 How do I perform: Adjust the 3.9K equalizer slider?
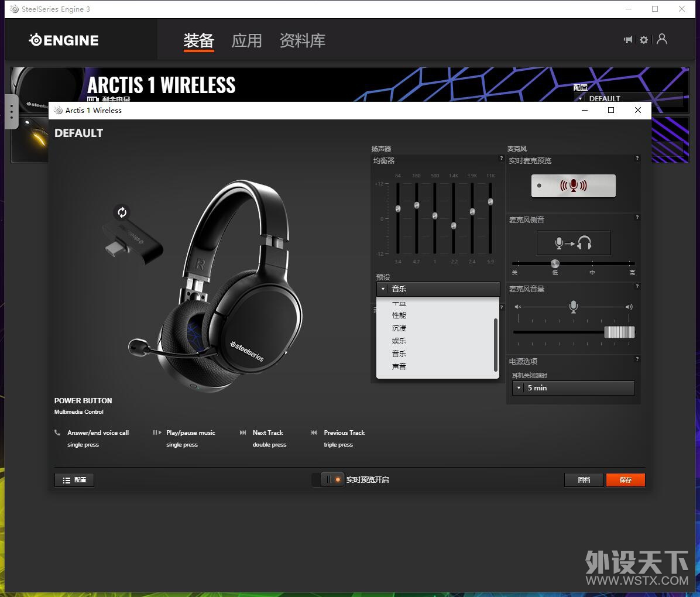click(472, 212)
